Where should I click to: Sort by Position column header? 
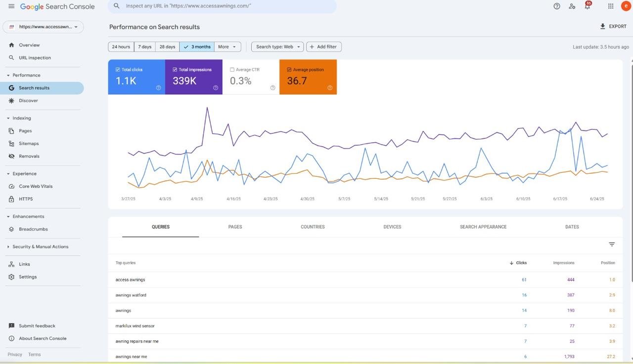point(608,263)
